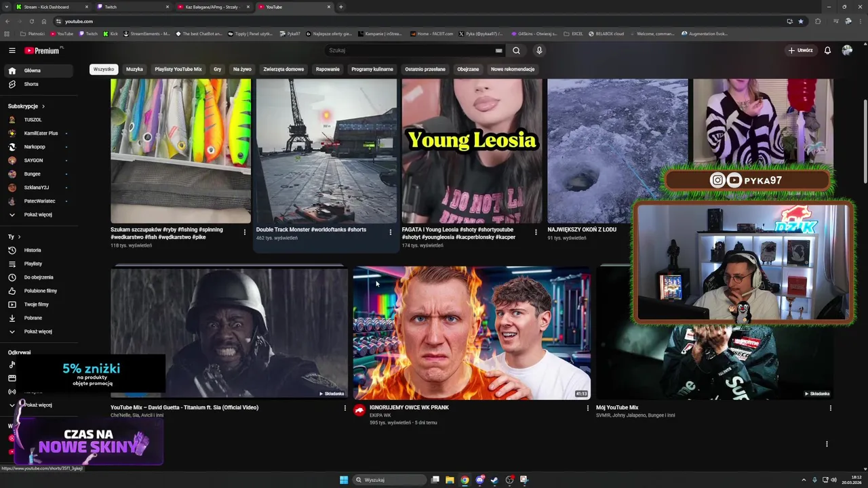
Task: Open the account avatar menu
Action: coord(847,50)
